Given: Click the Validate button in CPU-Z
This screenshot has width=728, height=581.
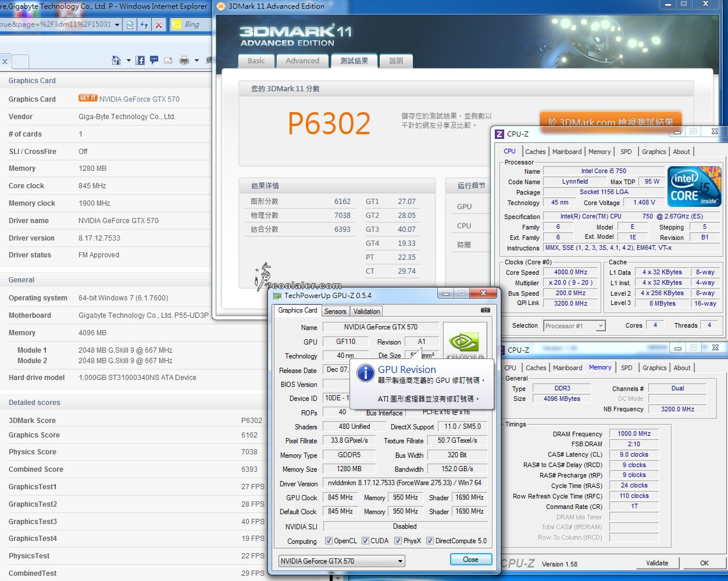Looking at the screenshot, I should [x=657, y=563].
